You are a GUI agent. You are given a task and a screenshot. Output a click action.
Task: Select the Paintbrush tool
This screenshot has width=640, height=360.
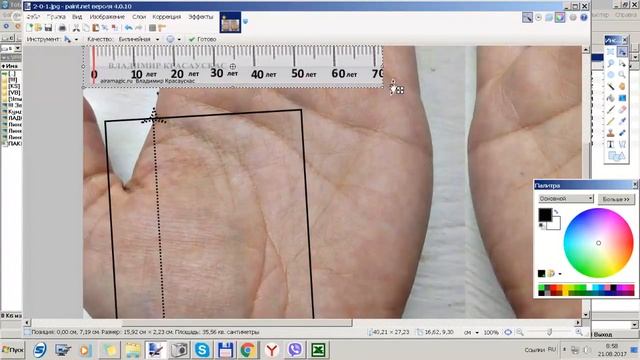[610, 110]
